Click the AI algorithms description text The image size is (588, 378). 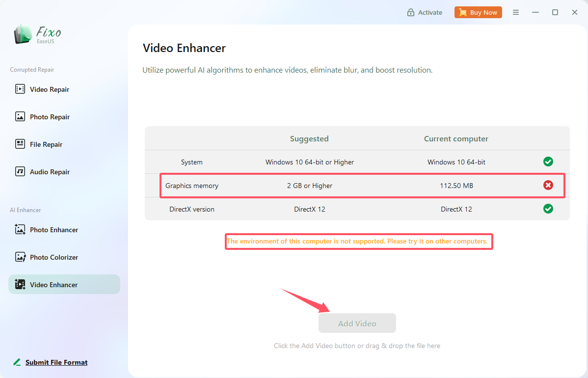pos(287,70)
